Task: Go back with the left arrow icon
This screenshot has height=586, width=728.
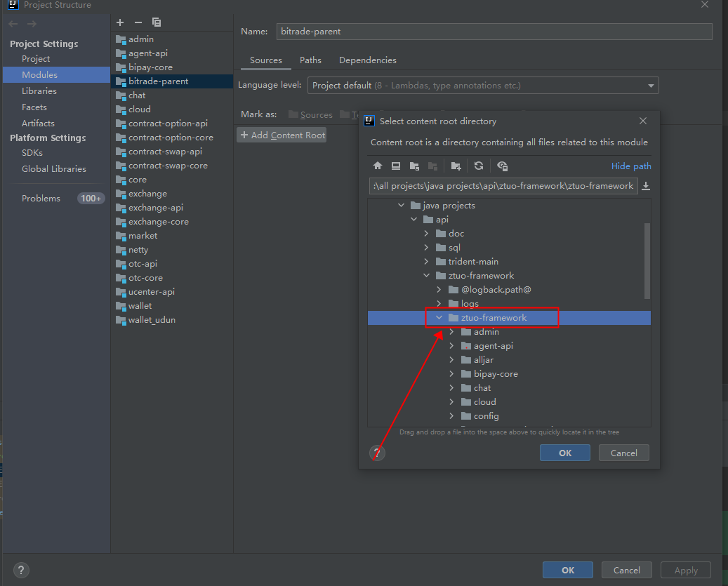Action: click(13, 24)
